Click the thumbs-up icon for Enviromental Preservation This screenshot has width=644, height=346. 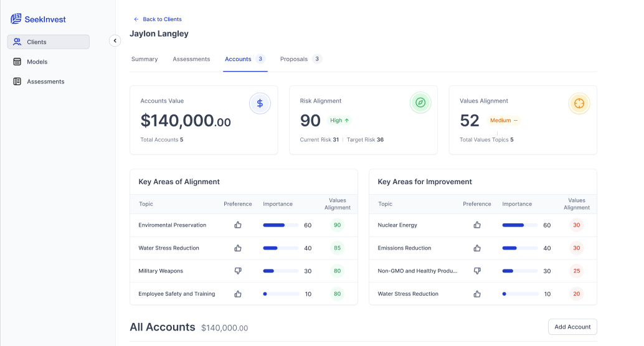point(238,225)
